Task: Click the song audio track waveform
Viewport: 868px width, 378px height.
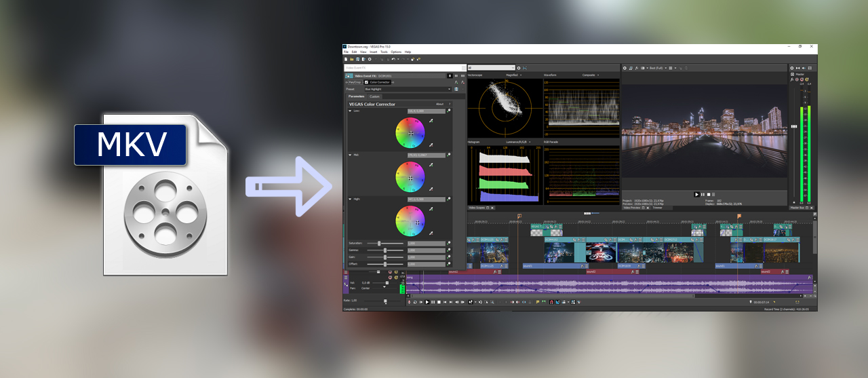Action: (x=609, y=286)
